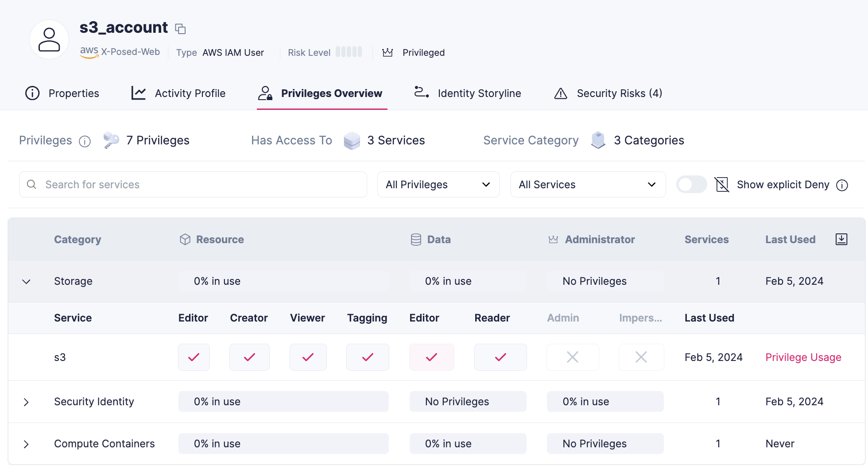Click the user avatar icon
Screen dimensions: 868x473
(49, 39)
